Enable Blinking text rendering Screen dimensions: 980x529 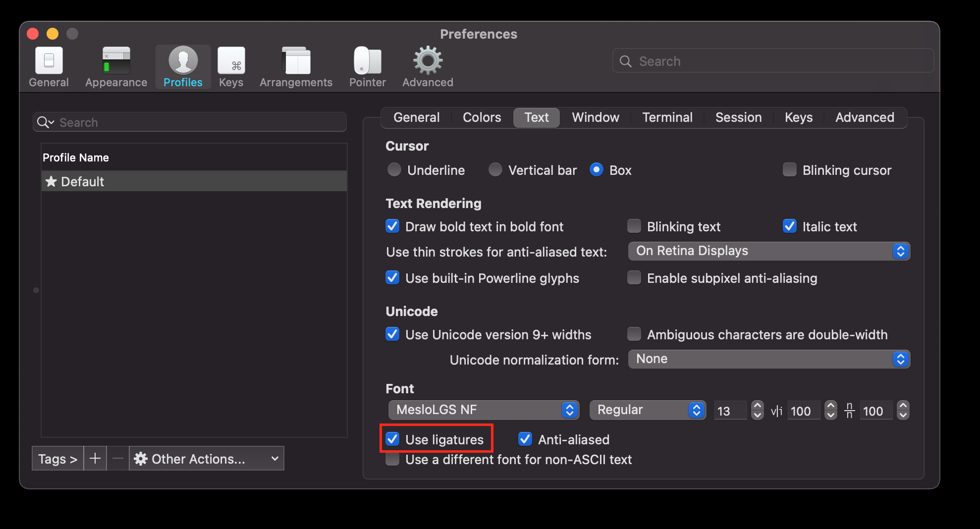(x=634, y=226)
